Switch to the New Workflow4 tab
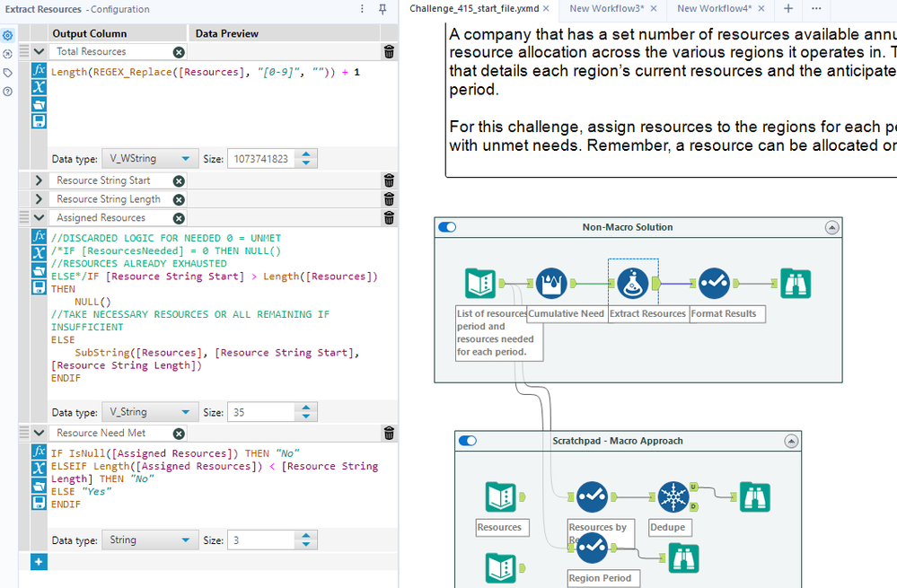Image resolution: width=897 pixels, height=588 pixels. click(x=714, y=8)
